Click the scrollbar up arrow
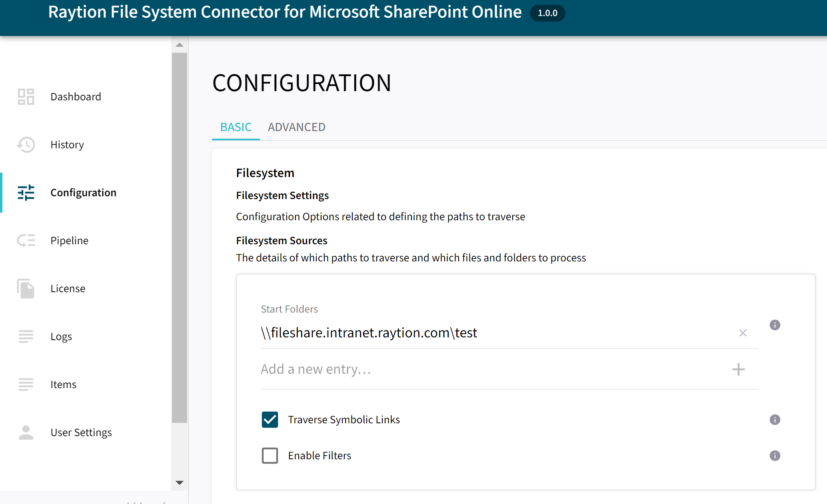This screenshot has height=504, width=827. pyautogui.click(x=180, y=44)
